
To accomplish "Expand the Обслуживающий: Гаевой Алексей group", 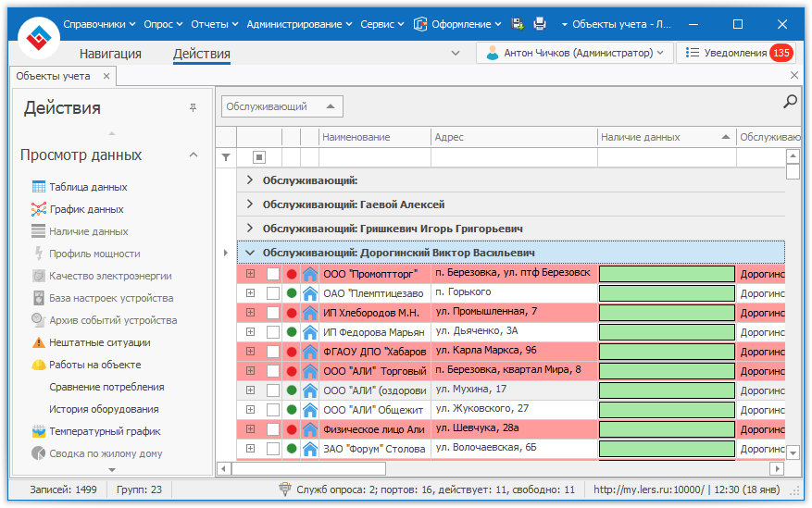I will [x=250, y=204].
